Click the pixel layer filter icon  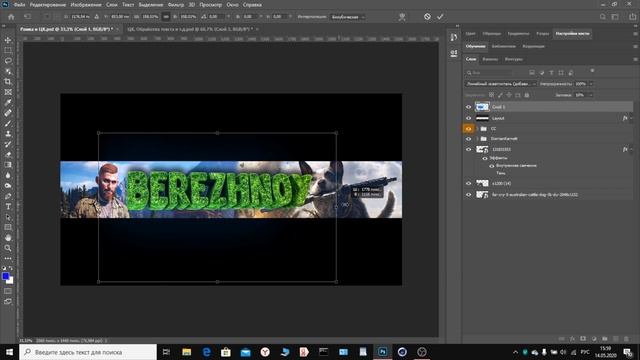pos(532,73)
